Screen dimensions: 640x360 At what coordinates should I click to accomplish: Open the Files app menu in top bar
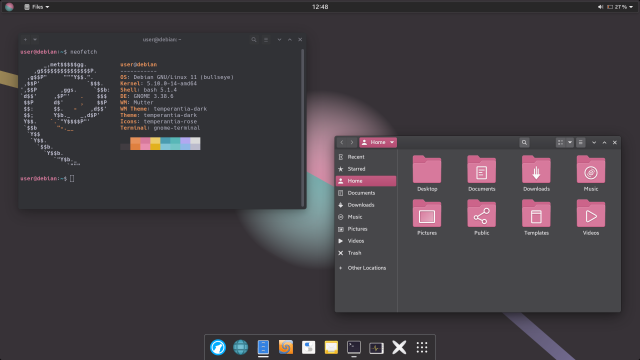(x=37, y=7)
